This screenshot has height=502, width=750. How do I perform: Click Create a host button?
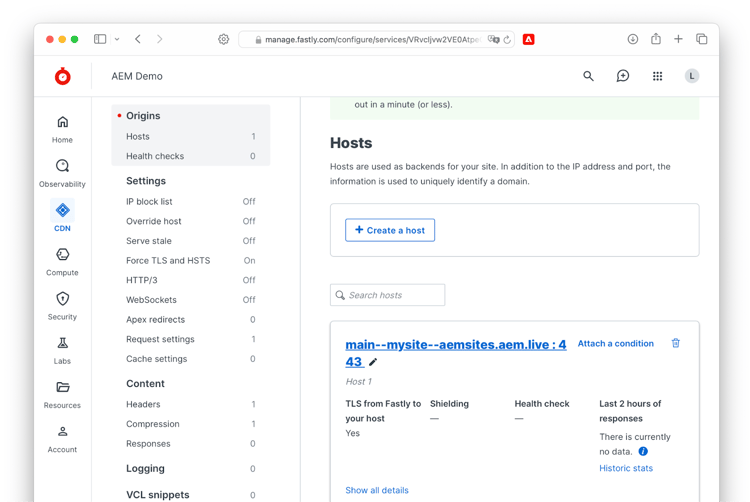point(390,230)
